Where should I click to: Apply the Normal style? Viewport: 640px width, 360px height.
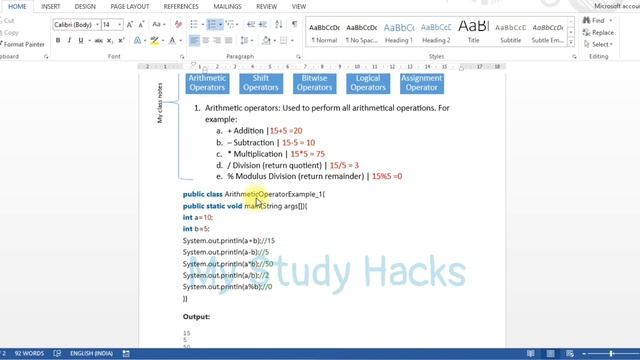tap(324, 33)
